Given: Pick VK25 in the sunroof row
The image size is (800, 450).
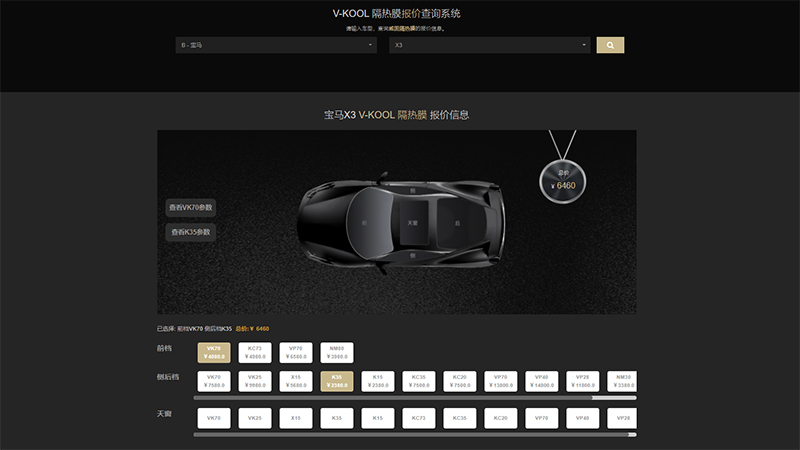Looking at the screenshot, I should 255,416.
